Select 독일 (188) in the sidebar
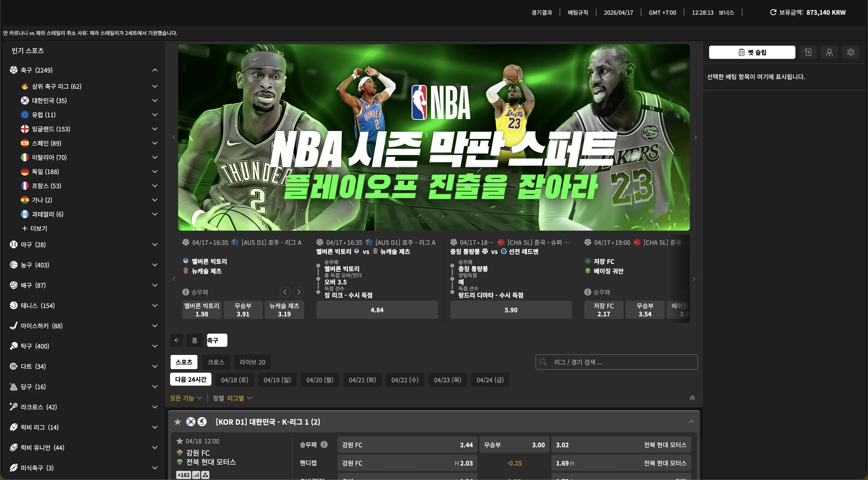This screenshot has width=868, height=480. coord(45,172)
